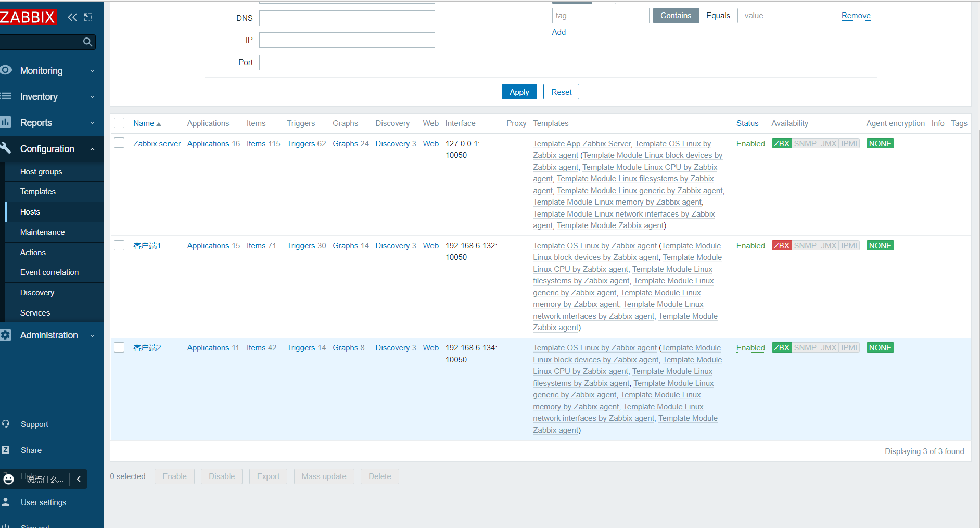980x528 pixels.
Task: Expand the Inventory menu chevron
Action: pos(92,97)
